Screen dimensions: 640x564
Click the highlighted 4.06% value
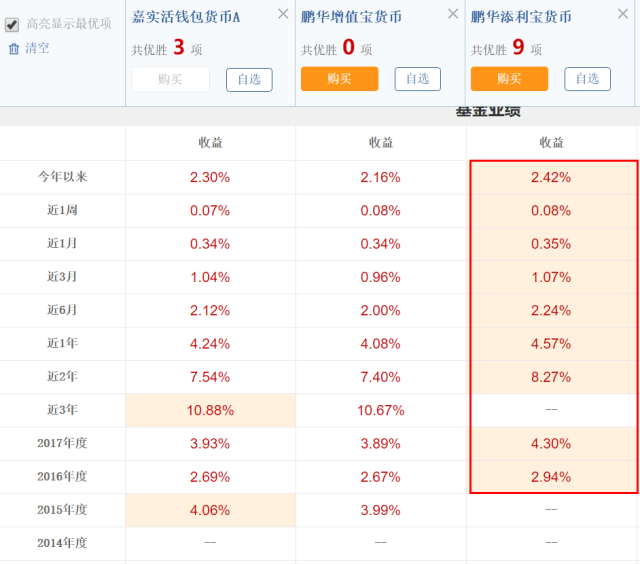210,511
